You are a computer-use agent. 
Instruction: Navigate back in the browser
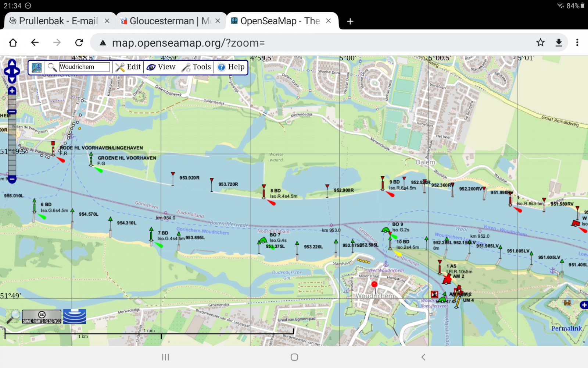[x=35, y=43]
